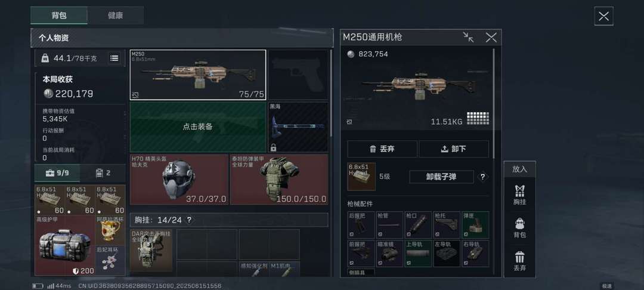Click the question mark next to 卸载子弹

click(x=482, y=177)
